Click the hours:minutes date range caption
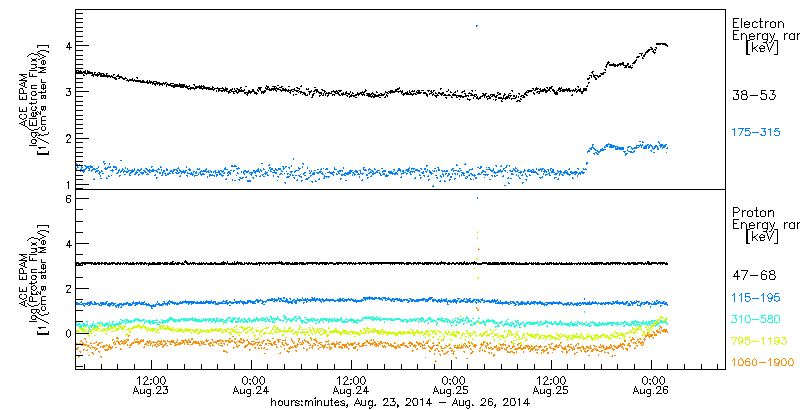Viewport: 800px width, 410px height. point(400,402)
